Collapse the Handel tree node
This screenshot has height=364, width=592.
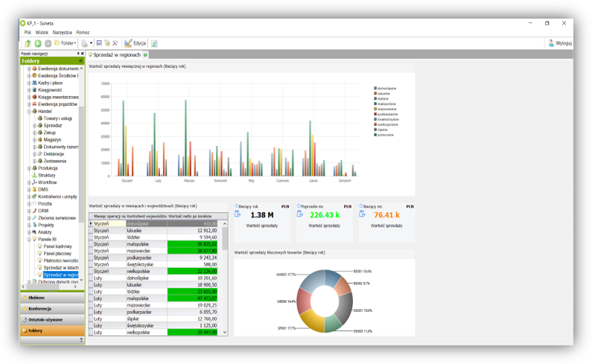point(29,111)
